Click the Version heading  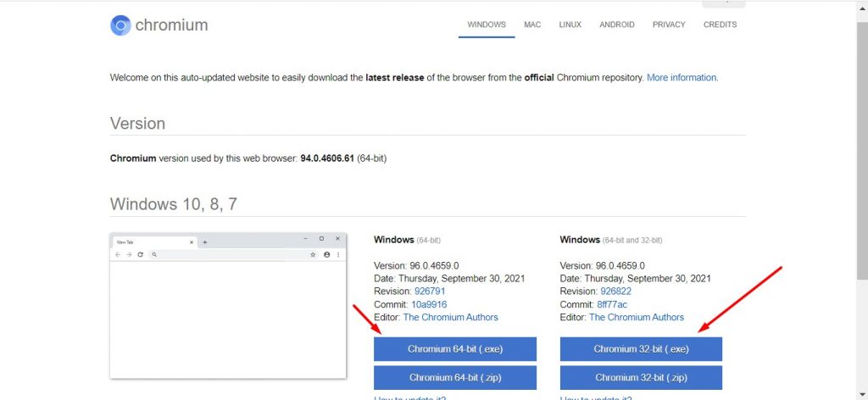coord(137,124)
